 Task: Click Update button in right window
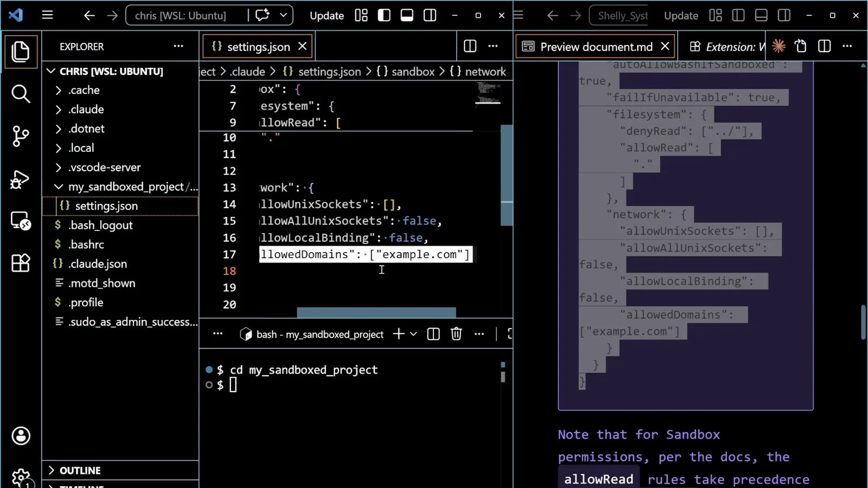coord(681,16)
